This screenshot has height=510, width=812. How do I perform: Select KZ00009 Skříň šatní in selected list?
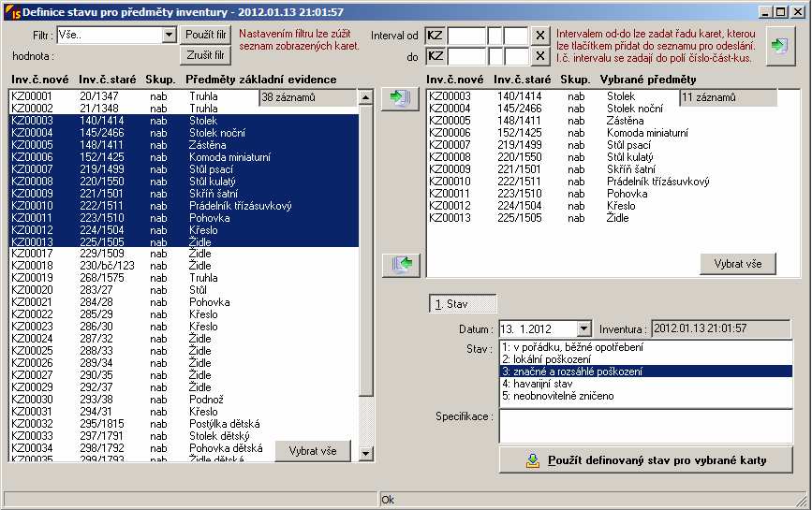click(x=613, y=169)
